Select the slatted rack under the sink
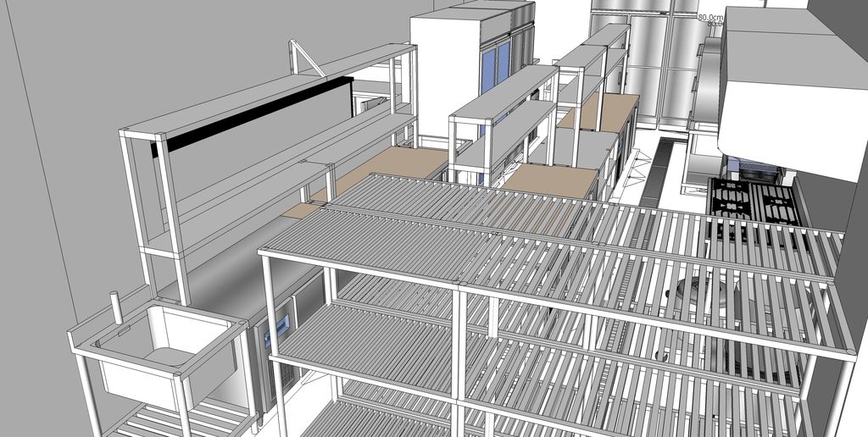This screenshot has width=868, height=437. click(x=170, y=419)
